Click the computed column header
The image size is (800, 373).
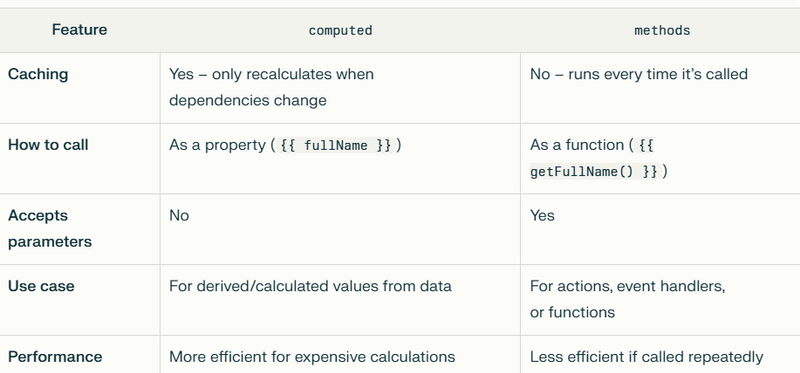point(340,30)
